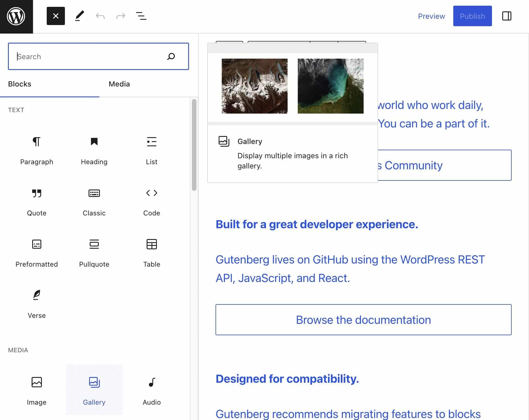The image size is (529, 420).
Task: Click the Browse the documentation button
Action: pos(363,320)
